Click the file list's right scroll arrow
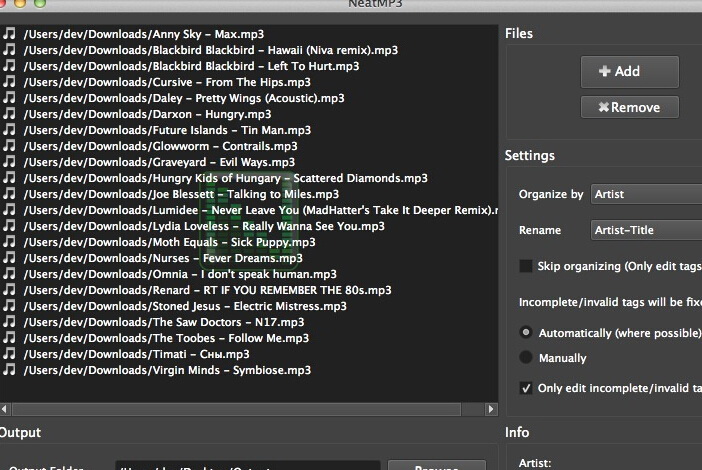This screenshot has height=470, width=702. tap(491, 409)
